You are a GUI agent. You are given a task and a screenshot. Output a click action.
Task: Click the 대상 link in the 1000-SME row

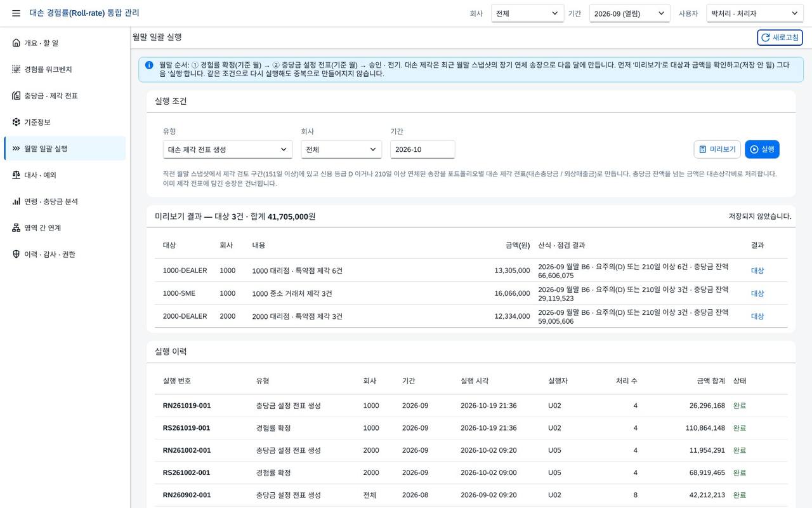757,293
